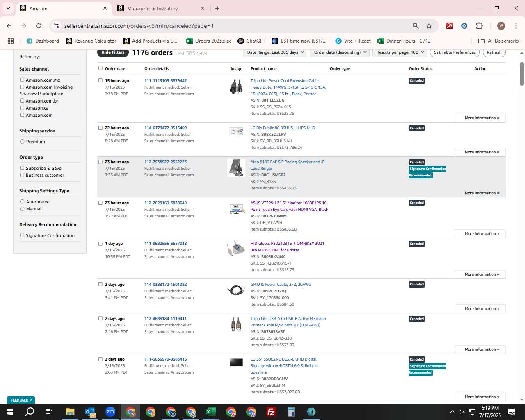Open Excel from the taskbar
525x420 pixels.
click(x=211, y=412)
